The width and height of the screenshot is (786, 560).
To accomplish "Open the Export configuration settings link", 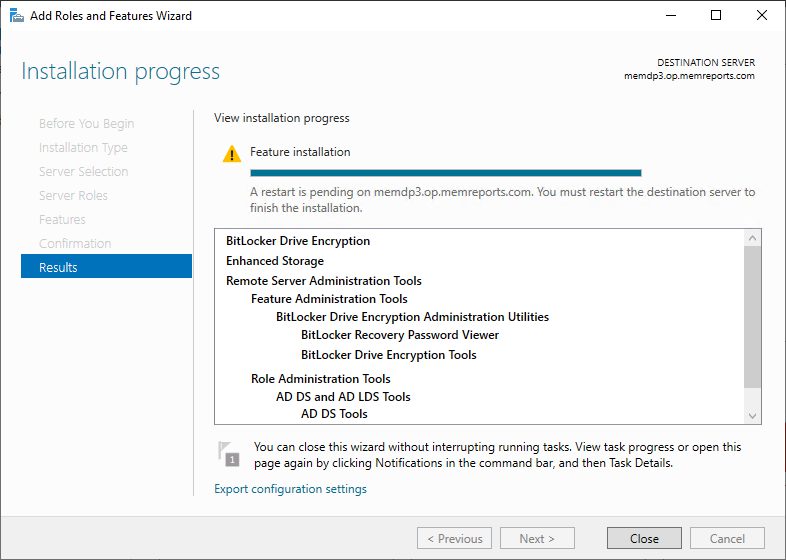I will [x=290, y=489].
